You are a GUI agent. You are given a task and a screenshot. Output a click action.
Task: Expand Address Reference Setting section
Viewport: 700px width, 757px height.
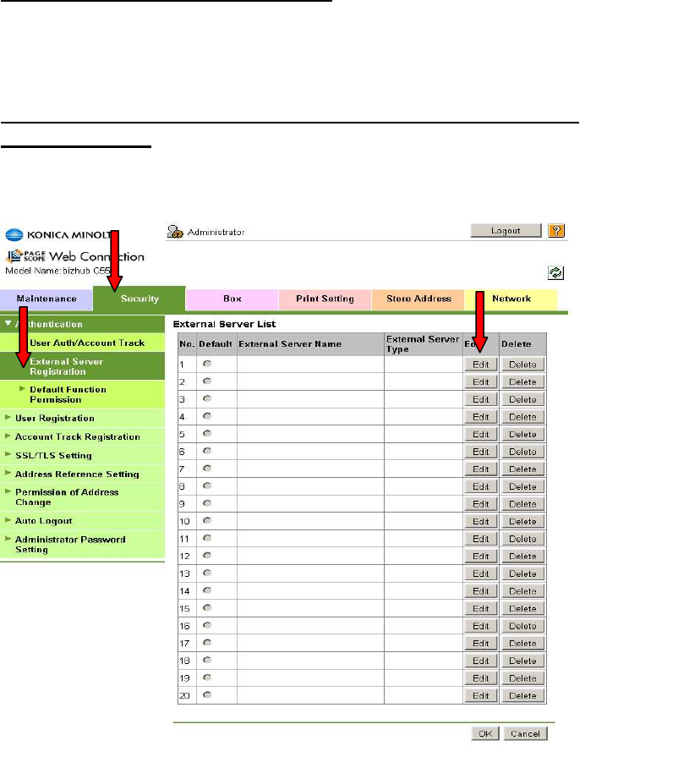[x=8, y=473]
